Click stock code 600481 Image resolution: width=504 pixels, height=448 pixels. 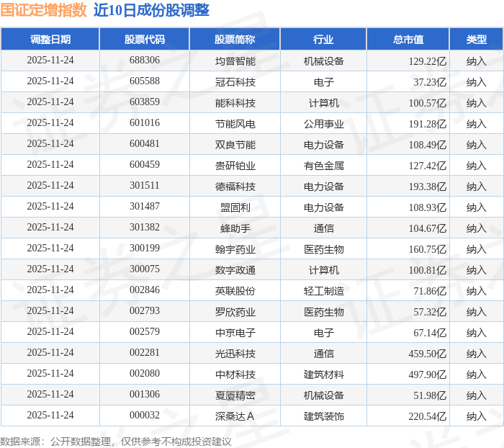pos(145,144)
